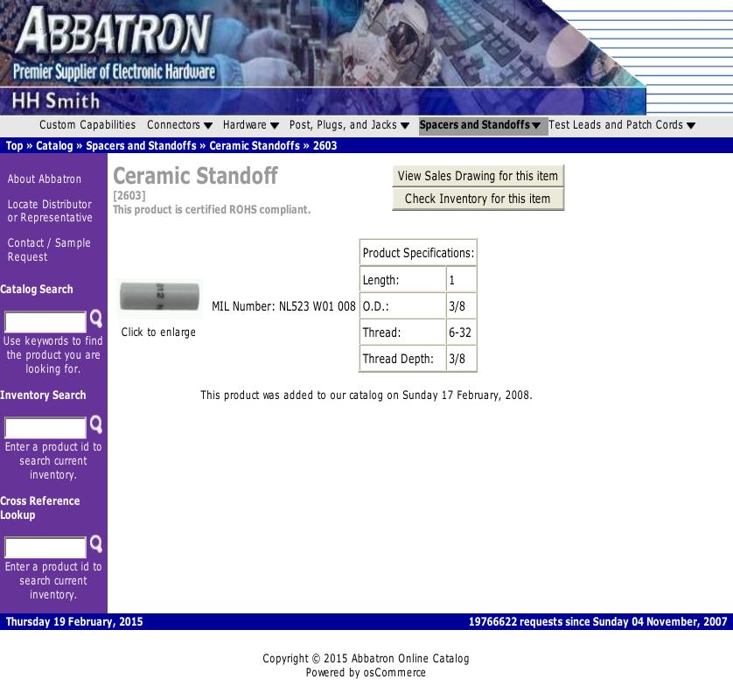Click Check Inventory for this item

click(478, 199)
